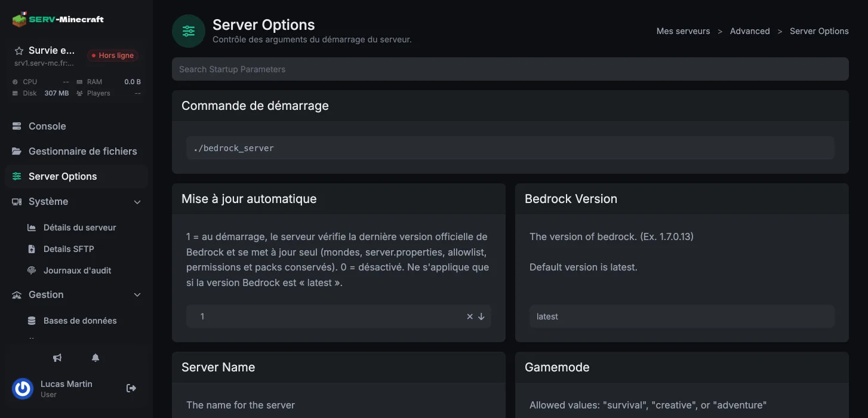Go to Détails du serveur
This screenshot has height=418, width=868.
click(x=79, y=228)
